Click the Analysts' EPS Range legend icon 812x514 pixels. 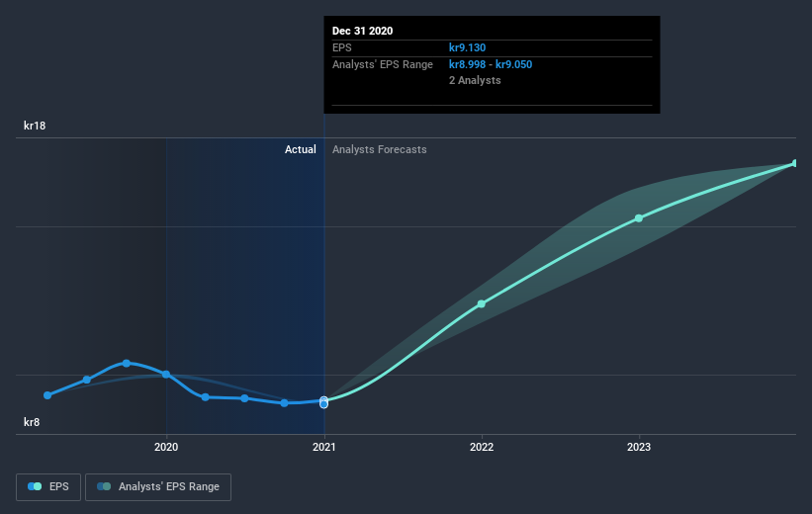click(104, 486)
